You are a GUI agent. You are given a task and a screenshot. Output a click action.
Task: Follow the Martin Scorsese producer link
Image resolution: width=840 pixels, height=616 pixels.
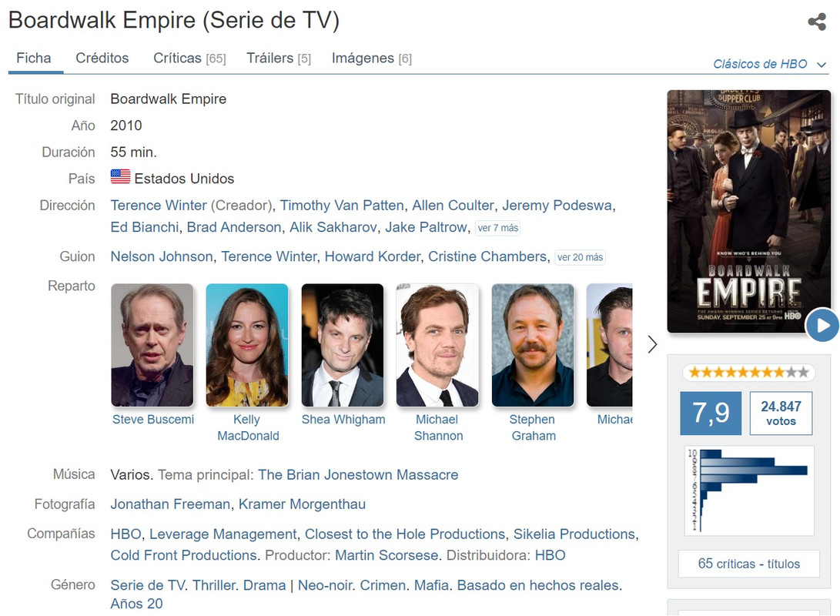387,555
